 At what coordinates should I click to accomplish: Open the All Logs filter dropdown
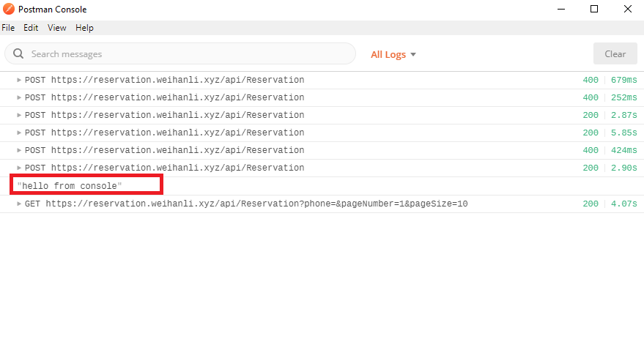(x=393, y=55)
